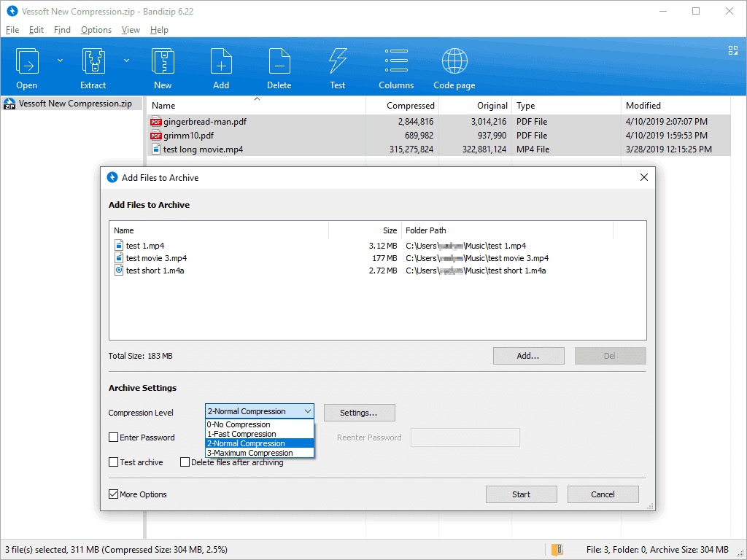Viewport: 747px width, 560px height.
Task: Click the dialog's Name column header
Action: pos(219,230)
